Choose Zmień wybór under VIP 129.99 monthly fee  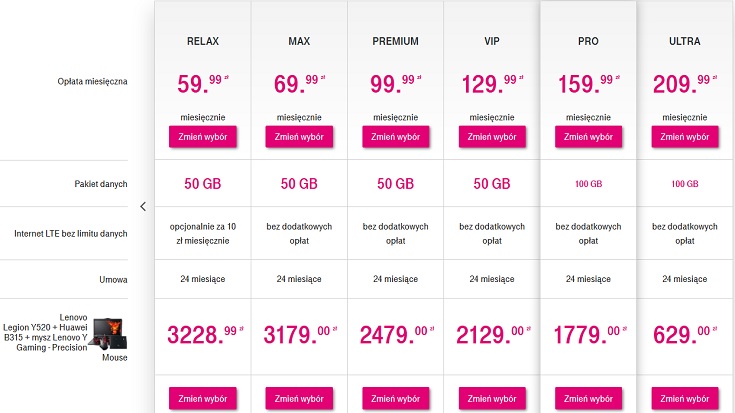tap(491, 137)
